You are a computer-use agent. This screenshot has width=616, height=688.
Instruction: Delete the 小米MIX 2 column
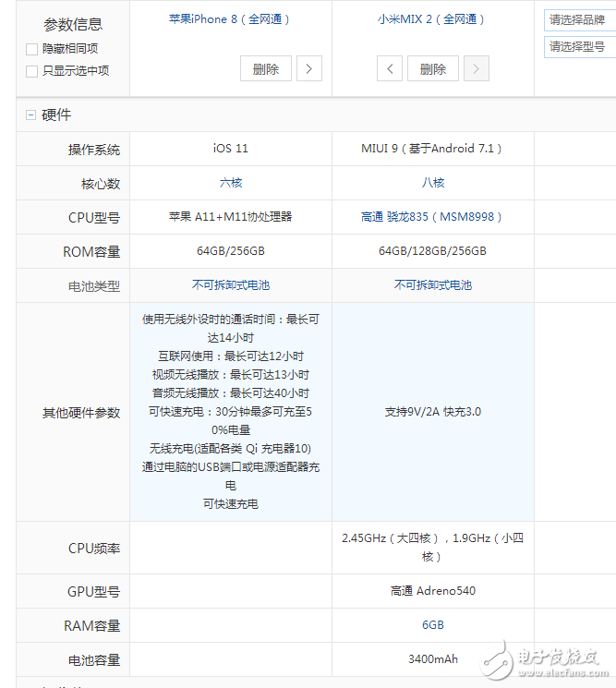click(x=433, y=68)
